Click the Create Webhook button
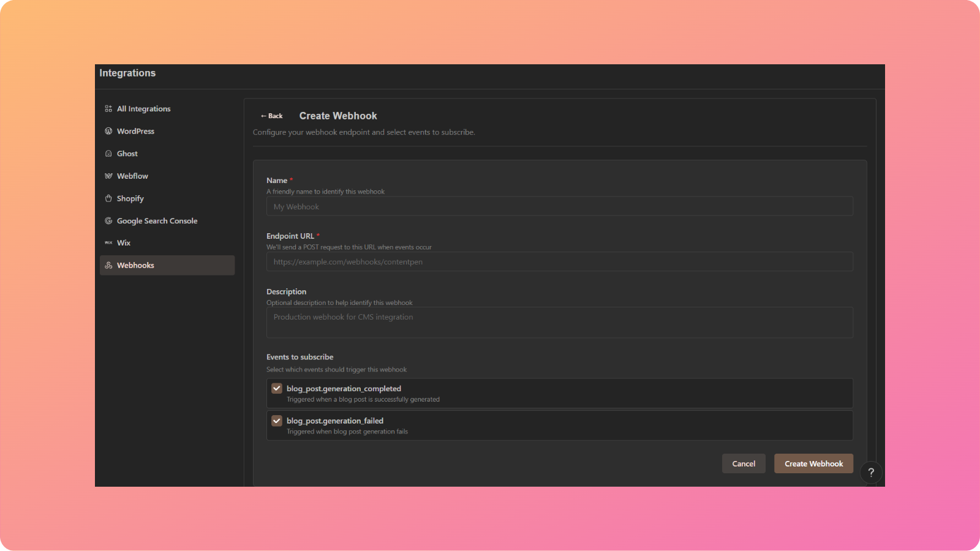The height and width of the screenshot is (551, 980). [813, 463]
